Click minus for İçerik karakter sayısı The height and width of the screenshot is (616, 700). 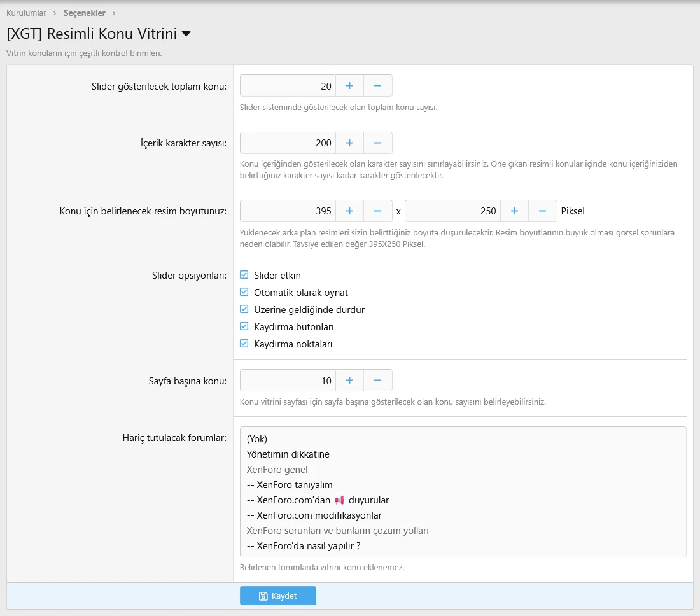pos(377,143)
